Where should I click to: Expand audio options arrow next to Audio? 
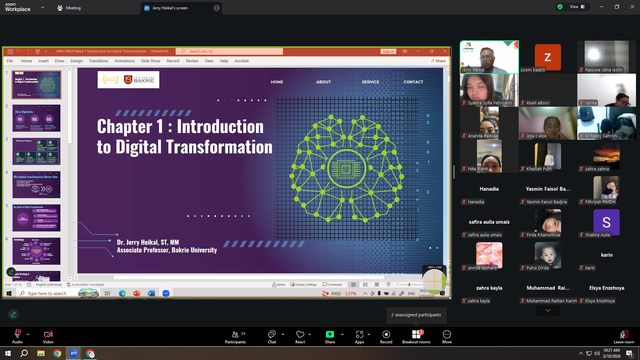28,334
